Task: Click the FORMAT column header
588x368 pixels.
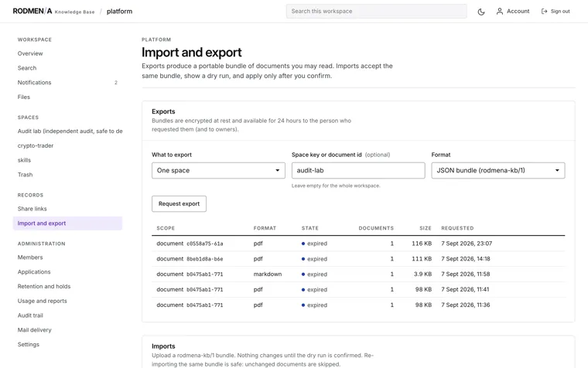Action: click(265, 228)
